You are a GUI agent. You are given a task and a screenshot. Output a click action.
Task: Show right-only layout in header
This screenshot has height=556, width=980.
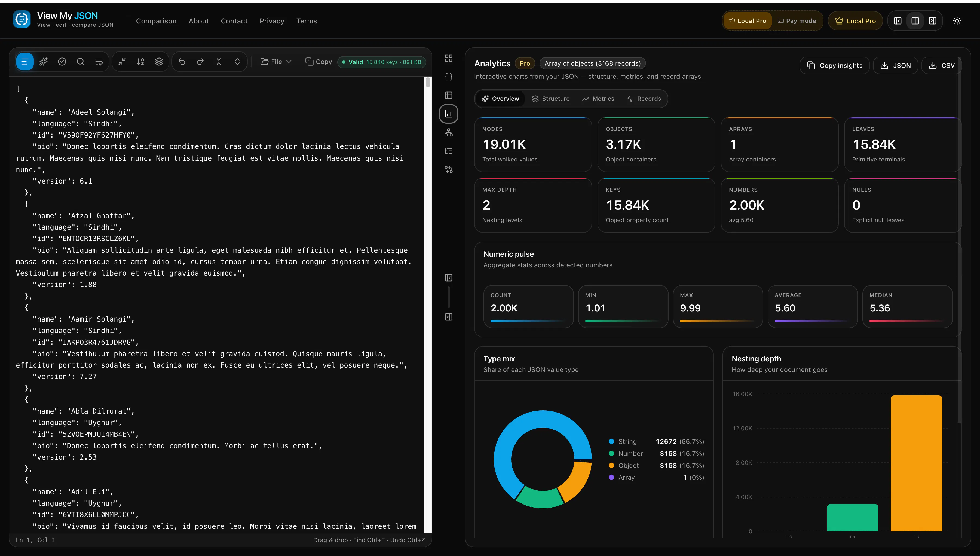pyautogui.click(x=933, y=21)
